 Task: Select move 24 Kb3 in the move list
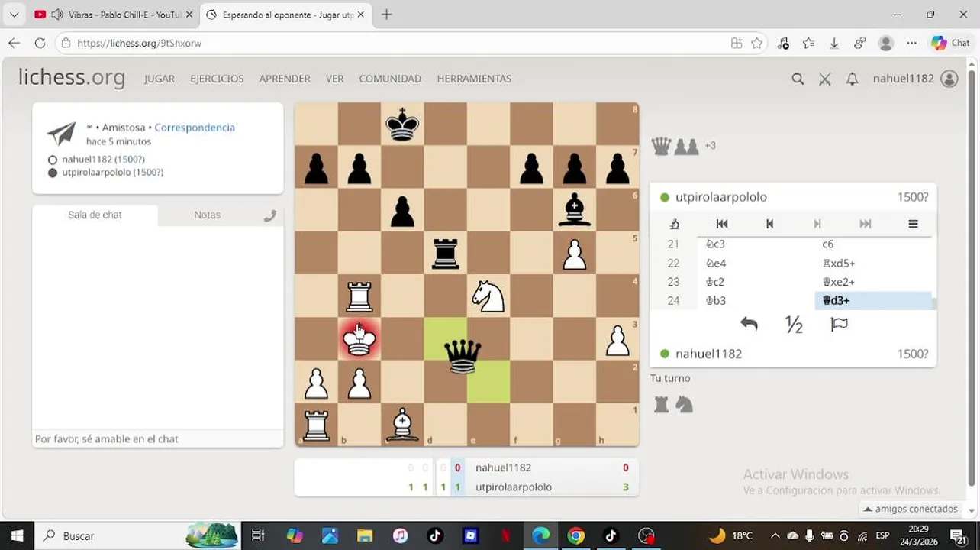(756, 300)
